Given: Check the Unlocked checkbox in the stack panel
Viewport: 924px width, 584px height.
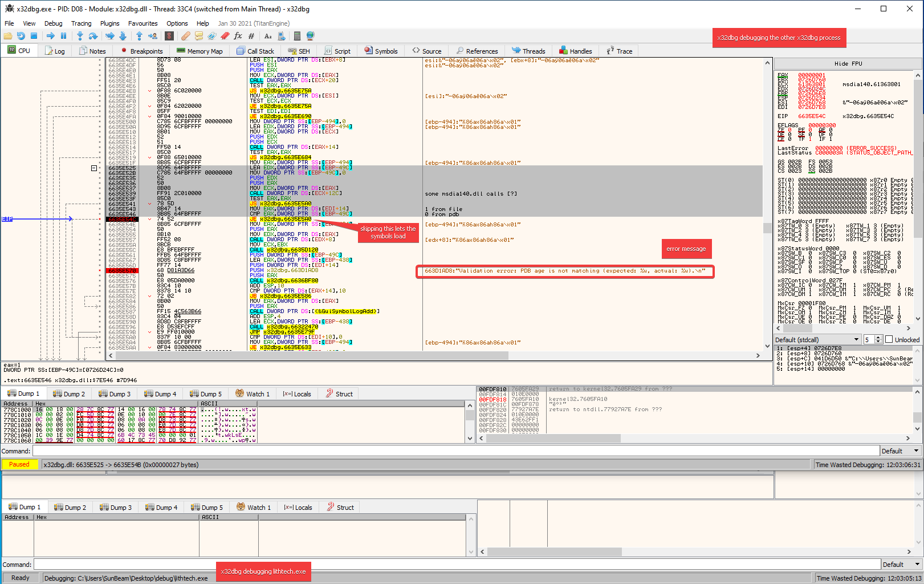Looking at the screenshot, I should tap(889, 339).
